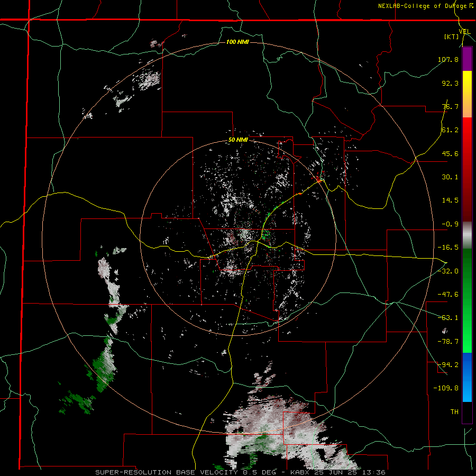Select the -32.0 scale value
This screenshot has width=476, height=476.
point(448,271)
